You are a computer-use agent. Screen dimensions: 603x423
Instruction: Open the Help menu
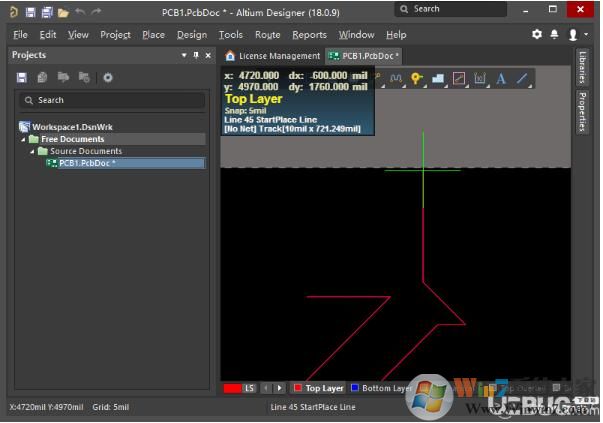tap(396, 35)
